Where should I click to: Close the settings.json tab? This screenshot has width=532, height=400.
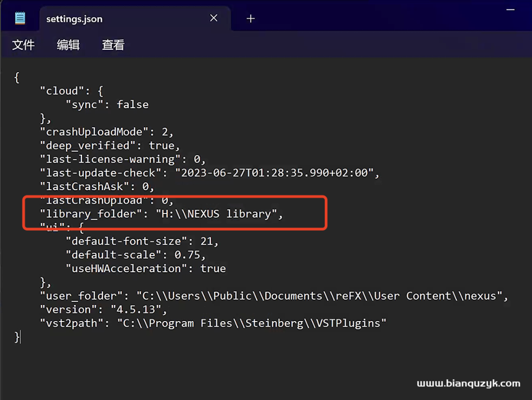[214, 18]
